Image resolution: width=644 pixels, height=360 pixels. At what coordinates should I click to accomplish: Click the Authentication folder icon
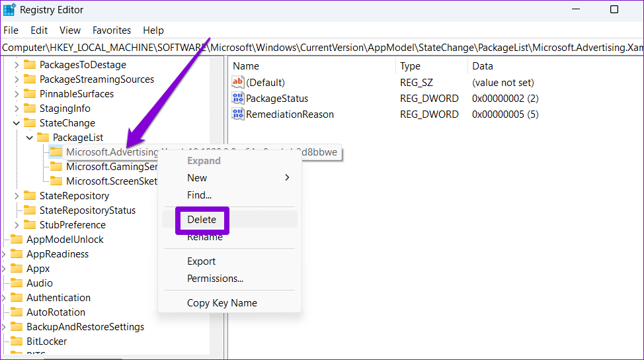click(x=17, y=298)
